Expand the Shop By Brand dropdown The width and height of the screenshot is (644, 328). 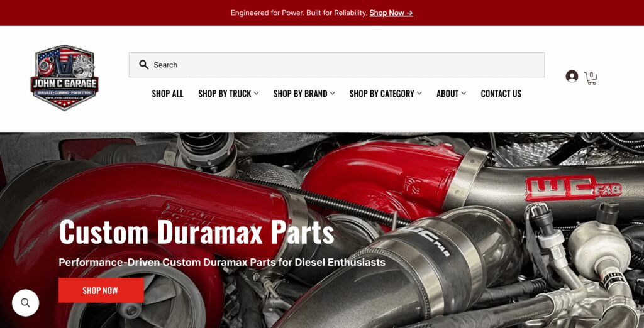[x=304, y=94]
